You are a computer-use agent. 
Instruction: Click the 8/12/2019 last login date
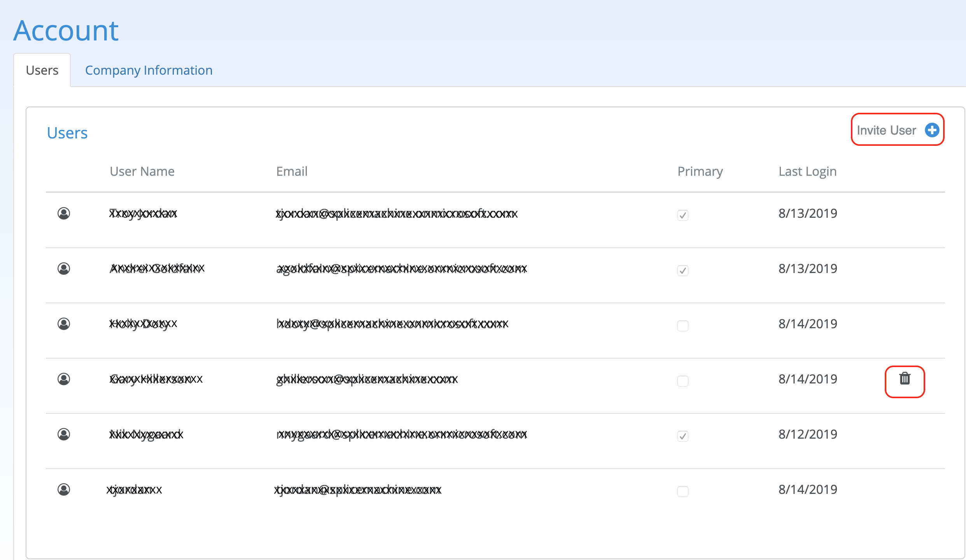tap(808, 434)
